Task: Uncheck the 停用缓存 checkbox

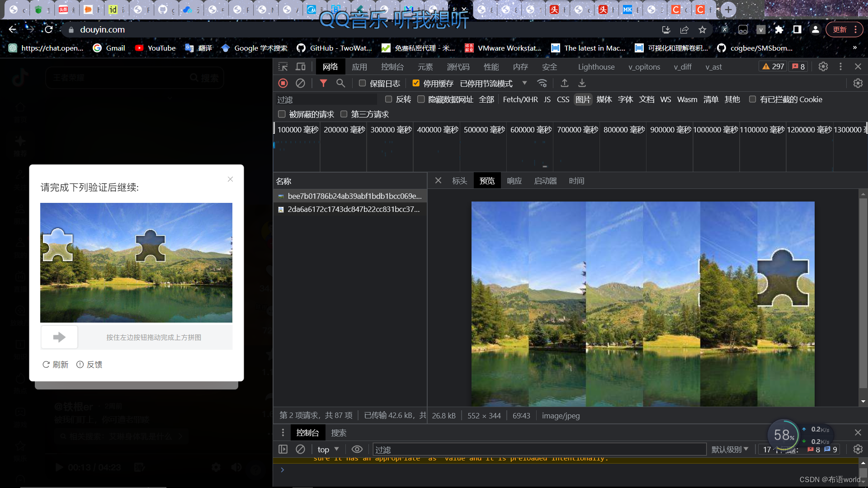Action: pos(416,83)
